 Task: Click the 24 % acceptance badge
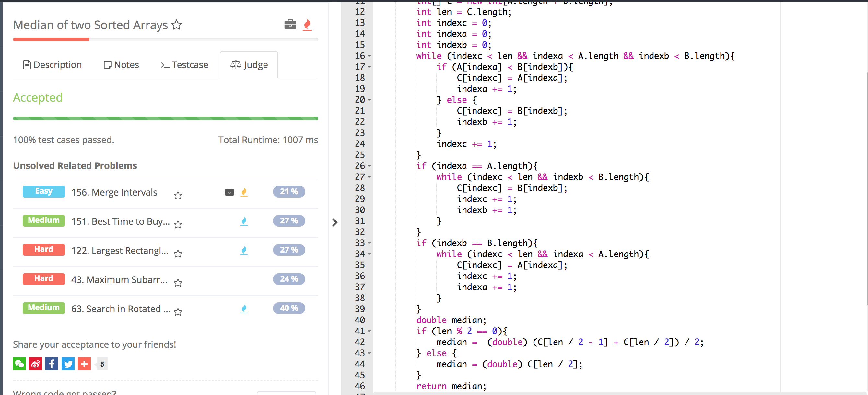coord(289,279)
